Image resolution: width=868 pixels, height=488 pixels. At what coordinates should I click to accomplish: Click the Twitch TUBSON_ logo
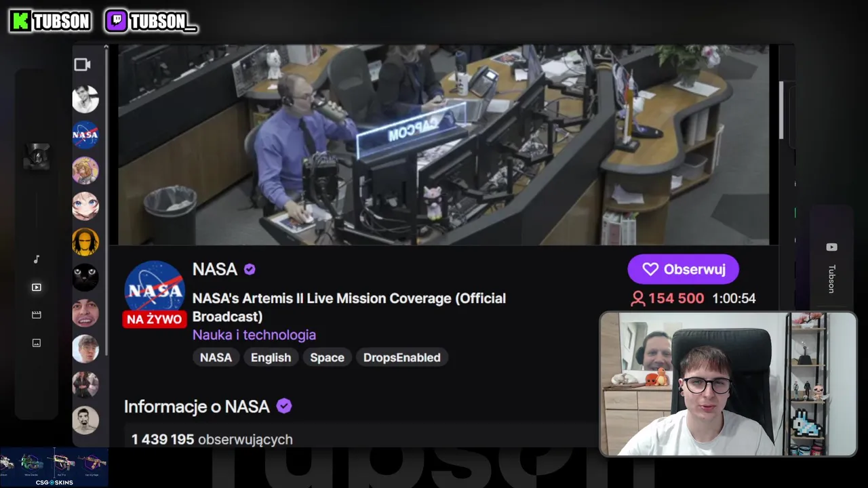pyautogui.click(x=151, y=21)
